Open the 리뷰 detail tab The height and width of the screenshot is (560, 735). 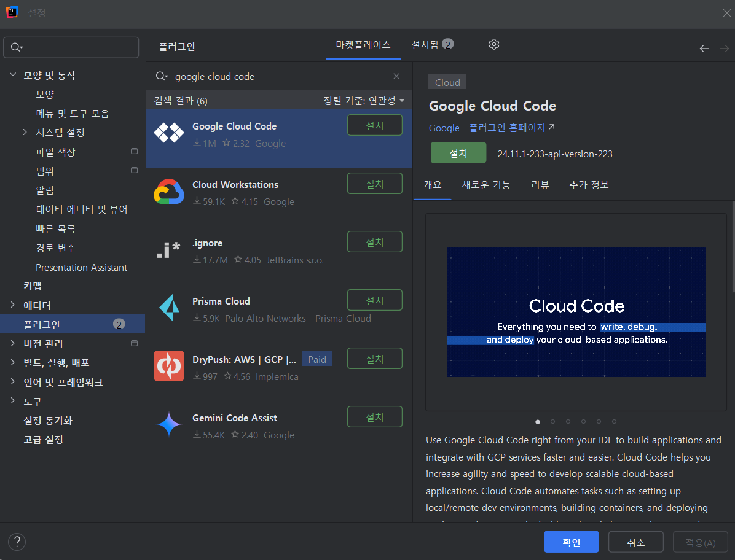point(540,184)
